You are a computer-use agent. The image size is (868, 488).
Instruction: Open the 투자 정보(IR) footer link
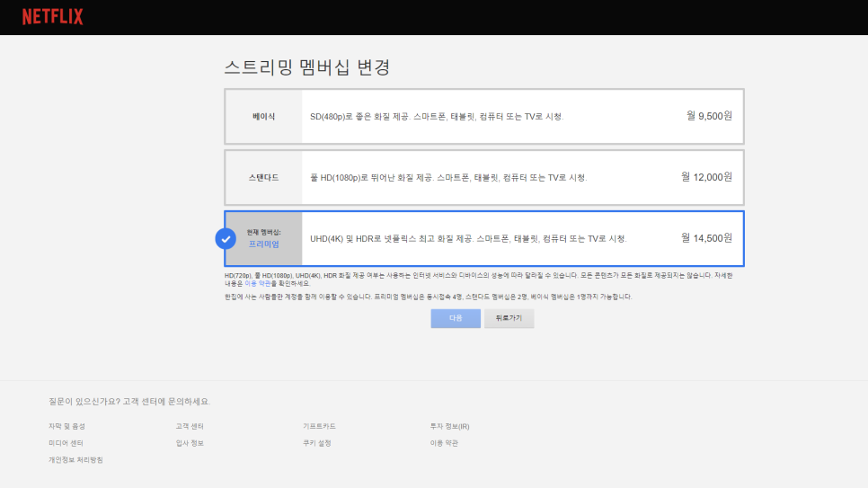coord(449,426)
